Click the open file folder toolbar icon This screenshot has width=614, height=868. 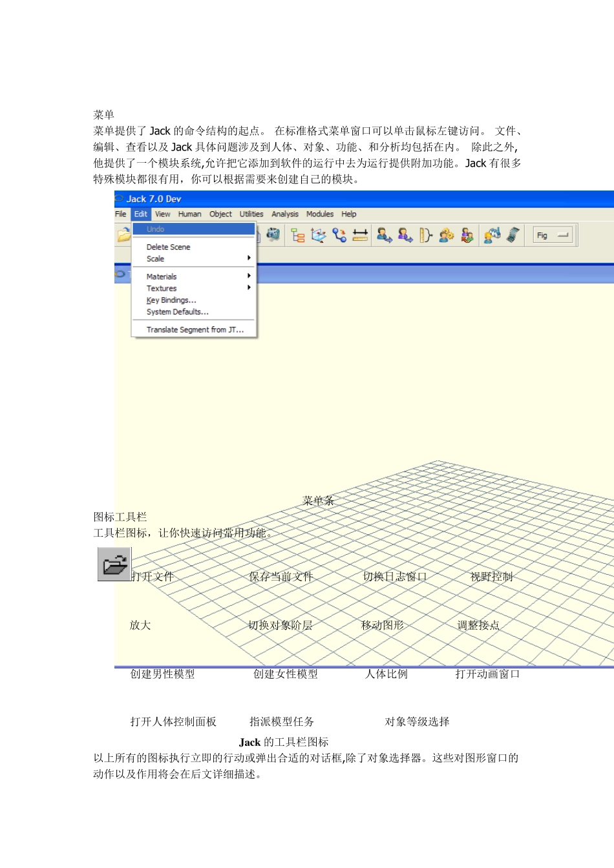pos(123,236)
